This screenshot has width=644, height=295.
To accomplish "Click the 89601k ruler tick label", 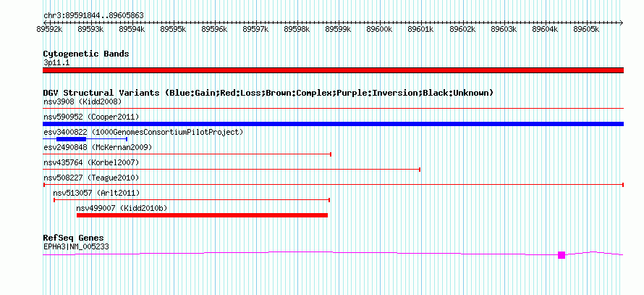I will [x=421, y=29].
